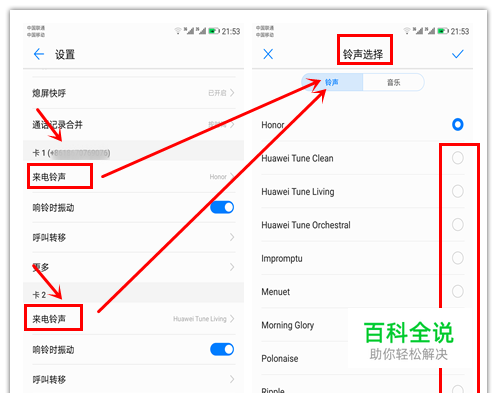Tap Polonaise ringtone name
The height and width of the screenshot is (393, 497).
(280, 359)
